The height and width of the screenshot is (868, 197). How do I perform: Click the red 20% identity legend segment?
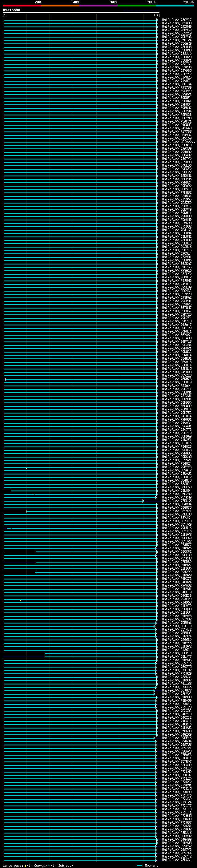22,6
